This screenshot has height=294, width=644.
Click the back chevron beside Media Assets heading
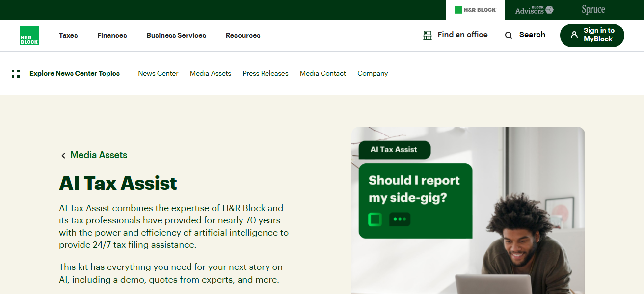[x=63, y=155]
